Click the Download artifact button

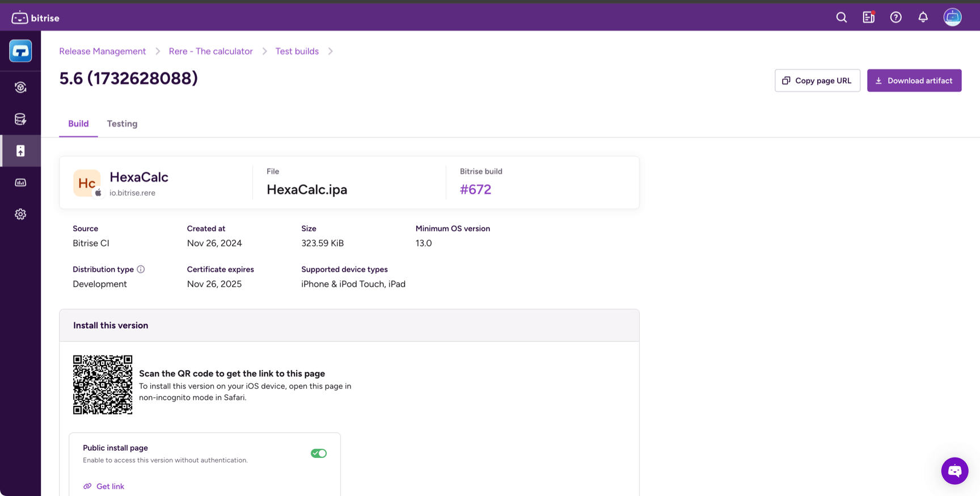tap(914, 80)
